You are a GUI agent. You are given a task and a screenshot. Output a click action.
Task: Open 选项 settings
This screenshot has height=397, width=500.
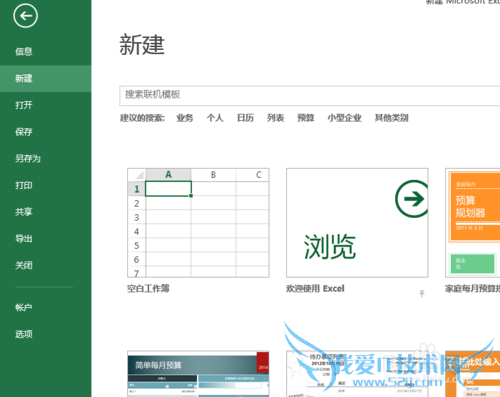tap(24, 334)
